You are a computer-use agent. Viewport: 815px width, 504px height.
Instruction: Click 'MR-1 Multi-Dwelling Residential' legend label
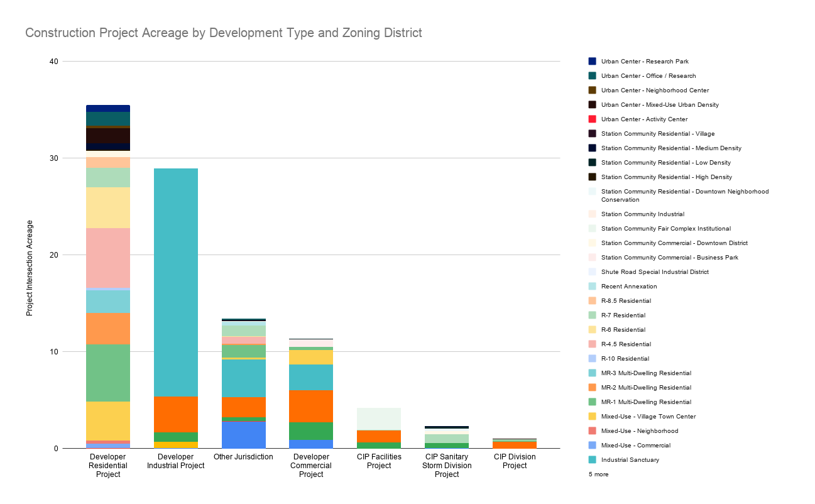point(646,402)
